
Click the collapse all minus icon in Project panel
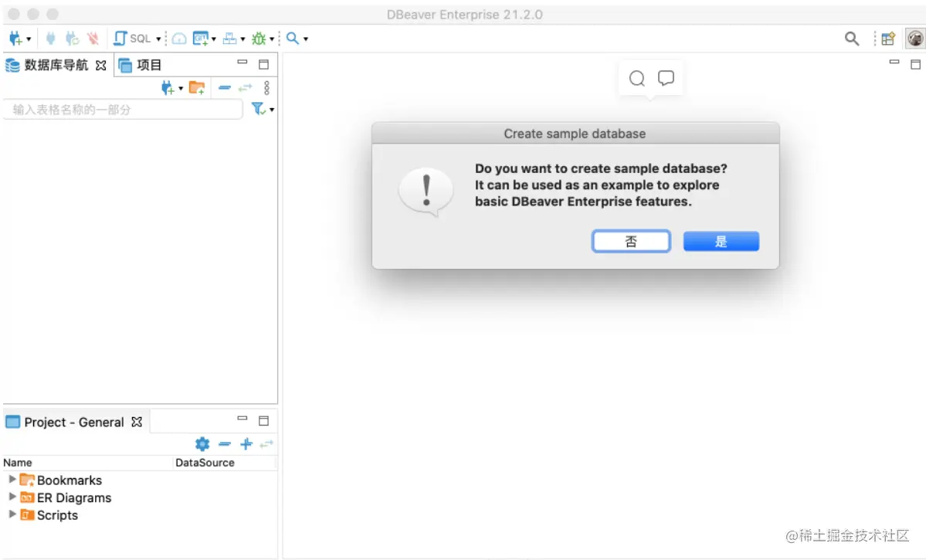(x=225, y=443)
